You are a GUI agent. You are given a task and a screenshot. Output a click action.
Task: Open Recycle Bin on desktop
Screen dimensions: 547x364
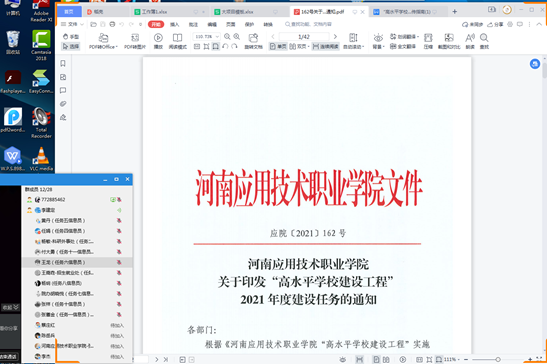click(13, 43)
